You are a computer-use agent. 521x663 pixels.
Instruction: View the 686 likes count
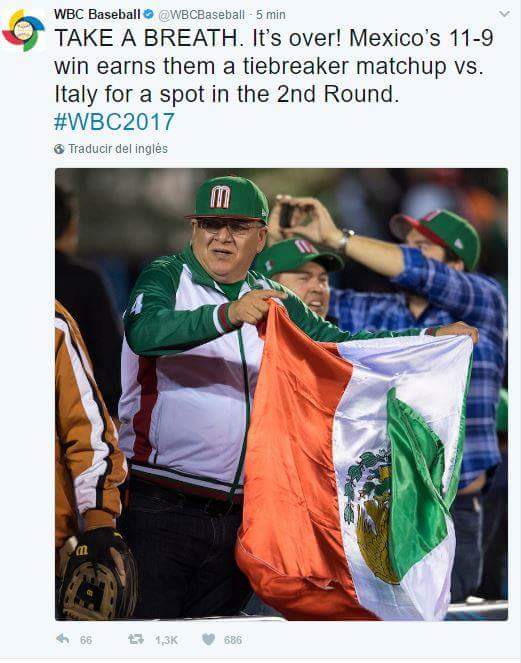tap(233, 640)
